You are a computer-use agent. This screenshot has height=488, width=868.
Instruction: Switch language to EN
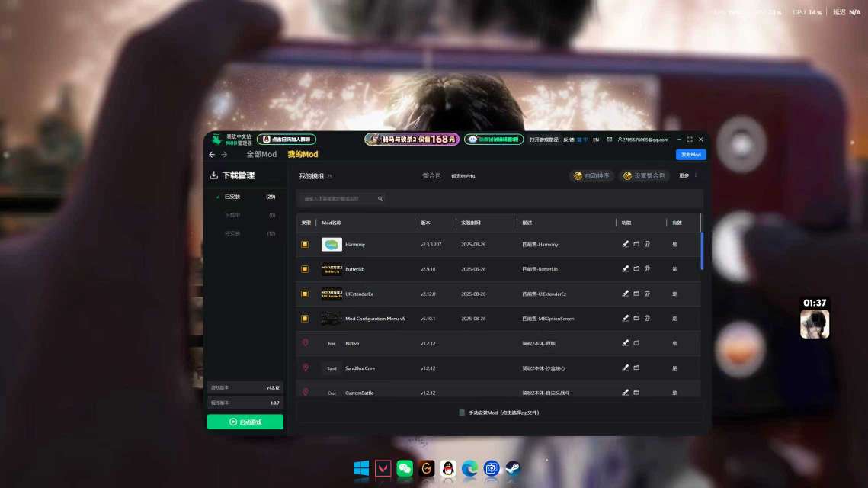pos(596,140)
